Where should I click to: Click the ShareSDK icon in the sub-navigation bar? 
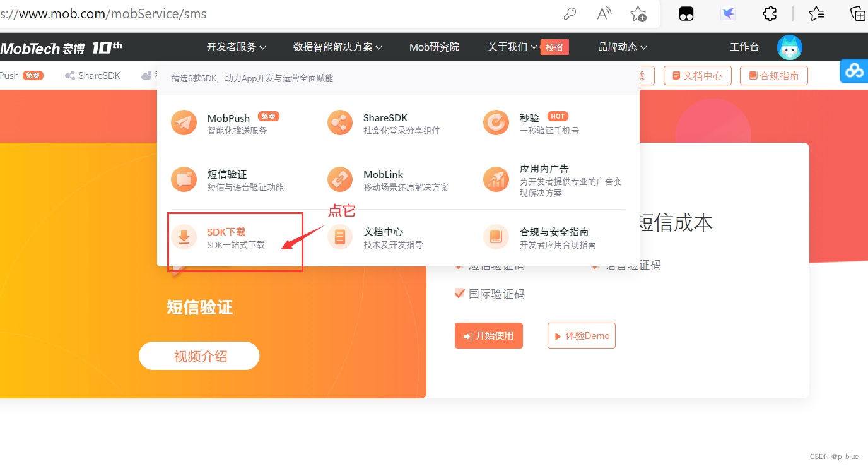70,76
